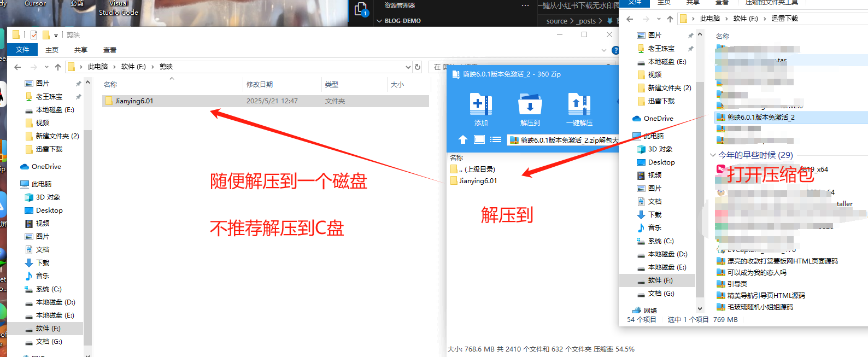Switch 360 Zip to list view icon
The width and height of the screenshot is (868, 357).
[x=496, y=140]
